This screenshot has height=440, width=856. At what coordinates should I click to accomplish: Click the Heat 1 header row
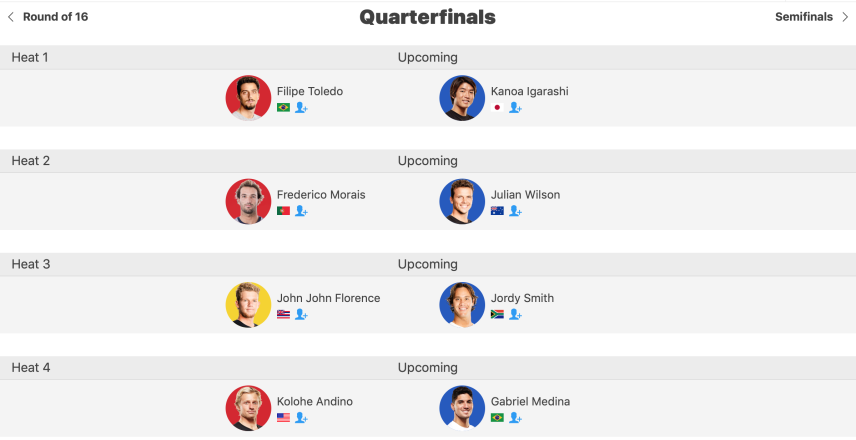(x=428, y=57)
